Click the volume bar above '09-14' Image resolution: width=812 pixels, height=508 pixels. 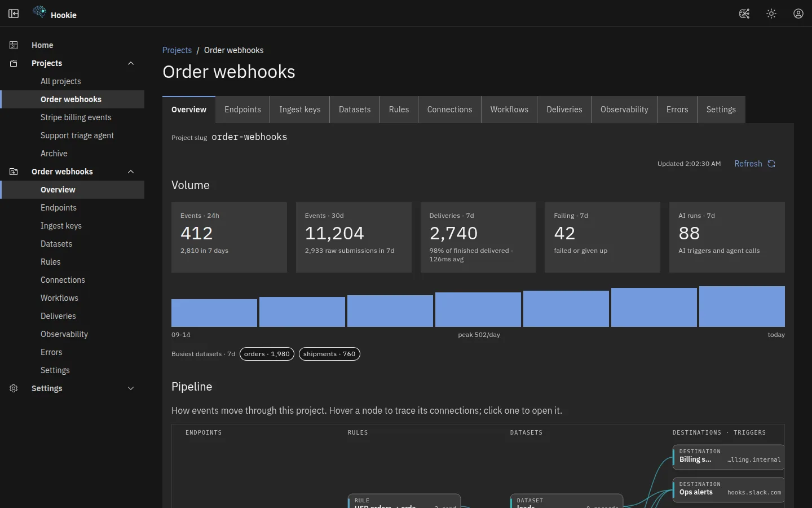214,313
